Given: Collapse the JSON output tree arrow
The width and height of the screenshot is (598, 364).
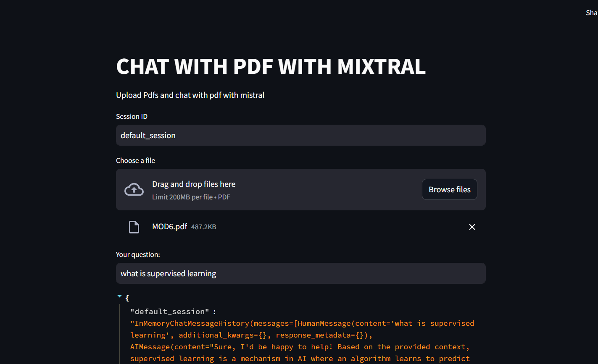Looking at the screenshot, I should (120, 296).
